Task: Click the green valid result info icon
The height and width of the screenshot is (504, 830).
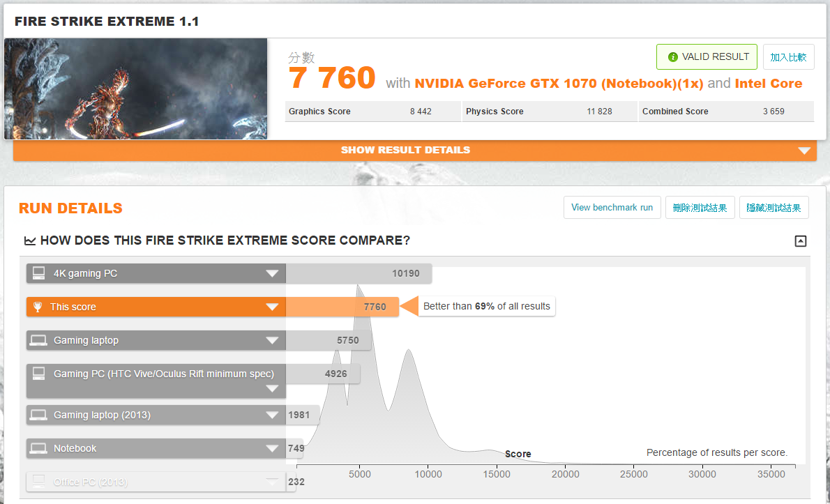Action: click(672, 57)
